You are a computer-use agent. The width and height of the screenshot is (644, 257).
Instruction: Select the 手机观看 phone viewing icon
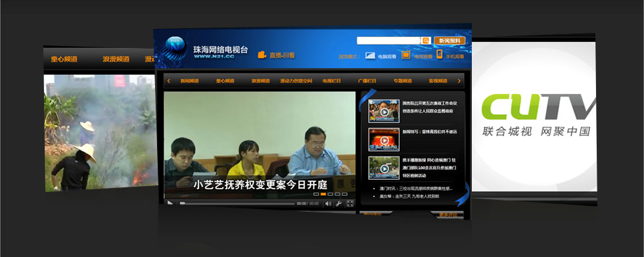tap(440, 54)
